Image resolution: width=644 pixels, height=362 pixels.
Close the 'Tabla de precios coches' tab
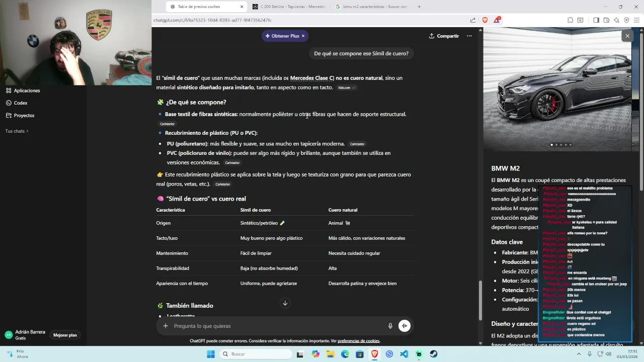(x=242, y=7)
